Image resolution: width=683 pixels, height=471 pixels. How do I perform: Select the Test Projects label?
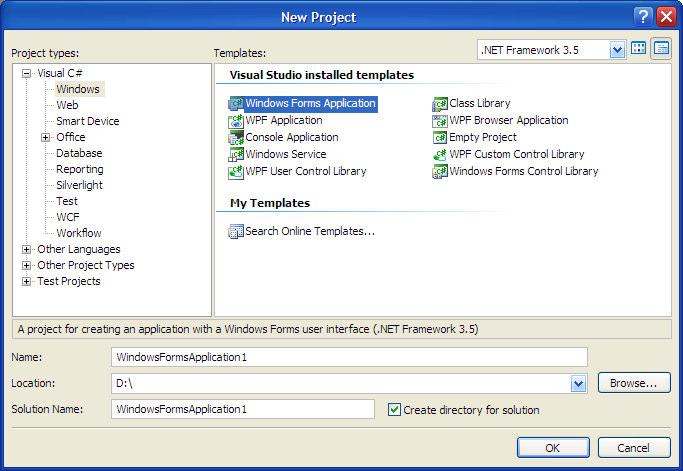(69, 281)
